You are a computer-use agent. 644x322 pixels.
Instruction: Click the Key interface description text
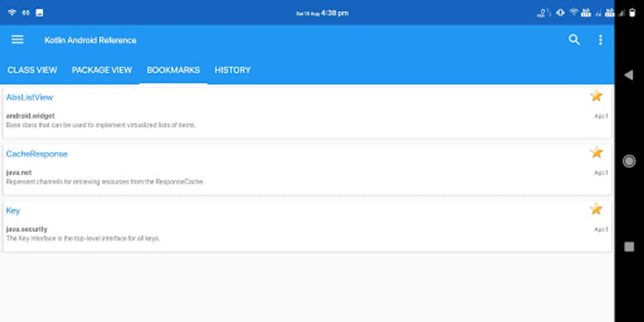pos(83,238)
